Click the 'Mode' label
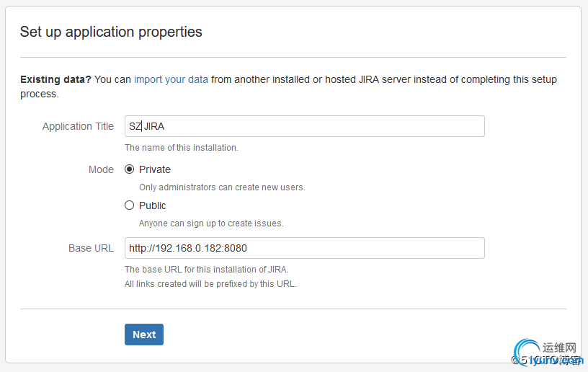Screen dimensions: 588x372 tap(102, 169)
